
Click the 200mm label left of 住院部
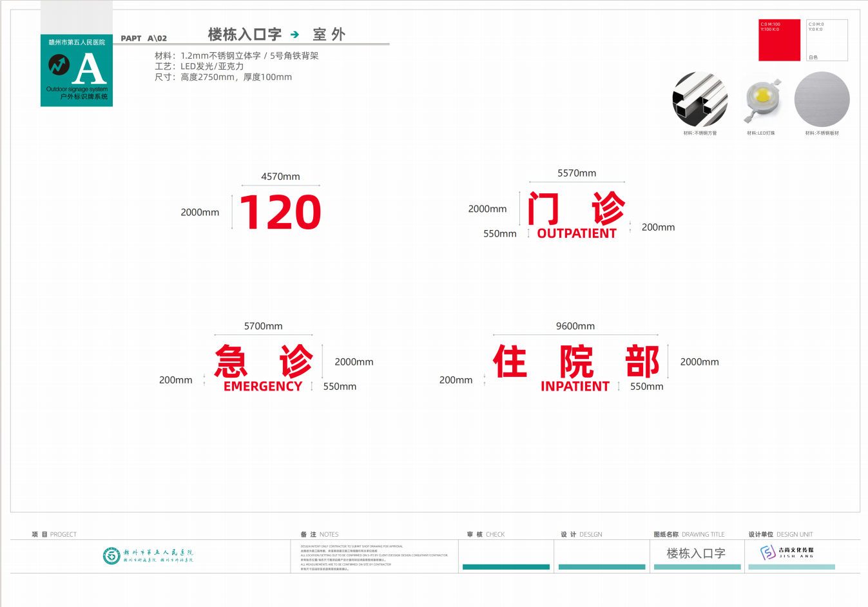tap(456, 380)
